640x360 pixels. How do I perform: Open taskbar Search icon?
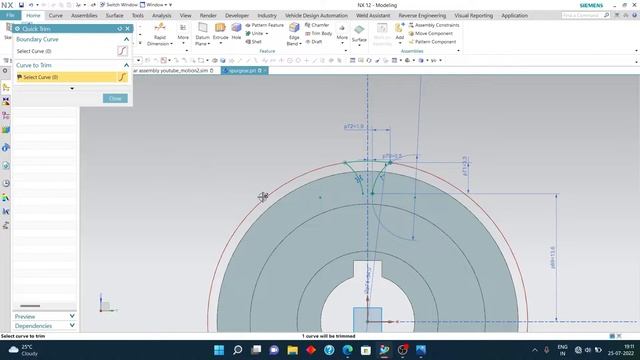(x=237, y=350)
